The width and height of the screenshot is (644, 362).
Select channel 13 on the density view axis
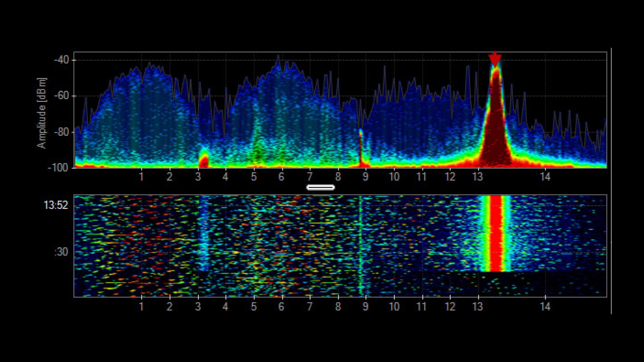478,176
